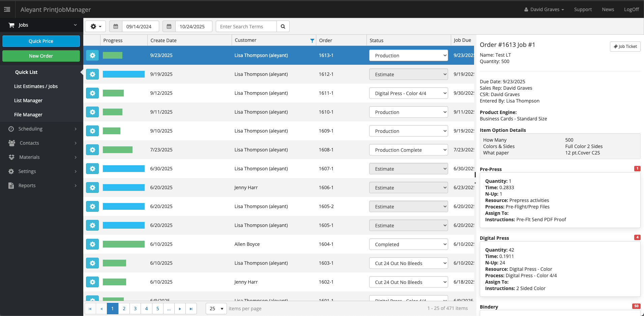Open the end date calendar picker

169,26
